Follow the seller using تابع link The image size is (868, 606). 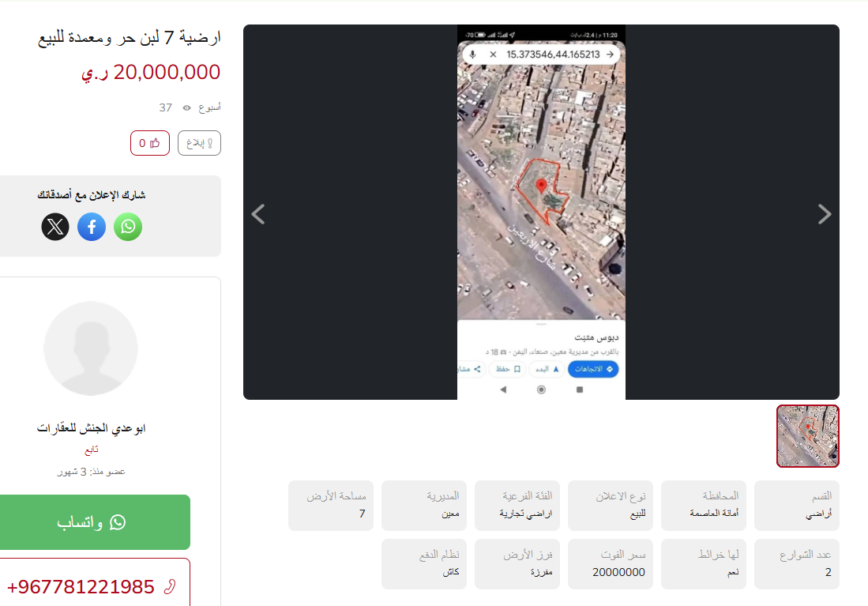point(92,450)
